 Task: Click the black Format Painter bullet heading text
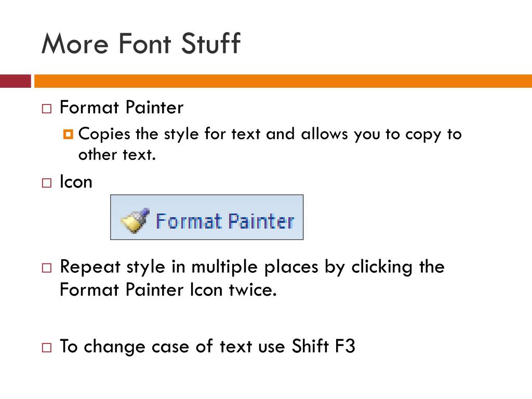coord(122,108)
